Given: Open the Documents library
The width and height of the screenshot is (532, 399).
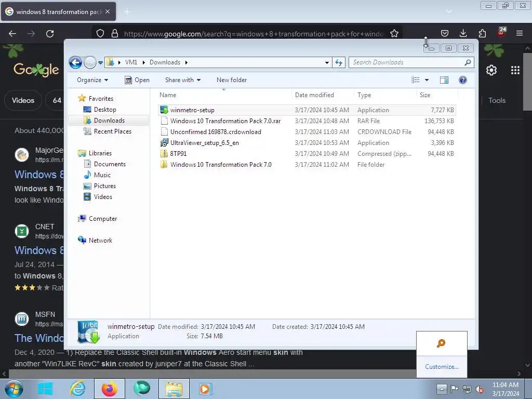Looking at the screenshot, I should click(110, 164).
